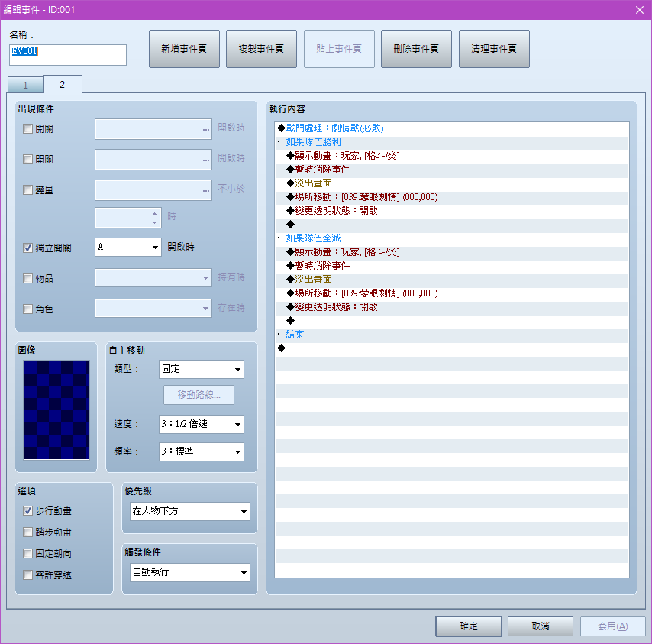
Task: Select the 如果隊伍勝利 branch line
Action: pyautogui.click(x=451, y=142)
